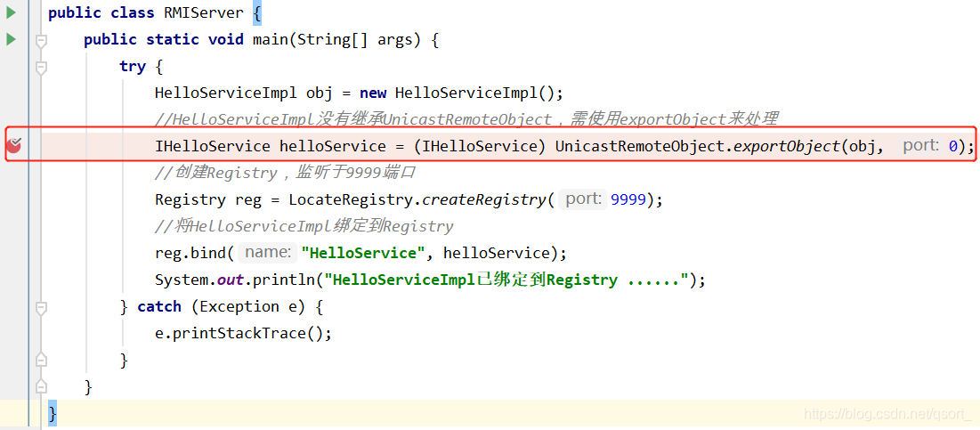Click the String[] args parameter
Viewport: 980px width, 430px height.
(355, 39)
